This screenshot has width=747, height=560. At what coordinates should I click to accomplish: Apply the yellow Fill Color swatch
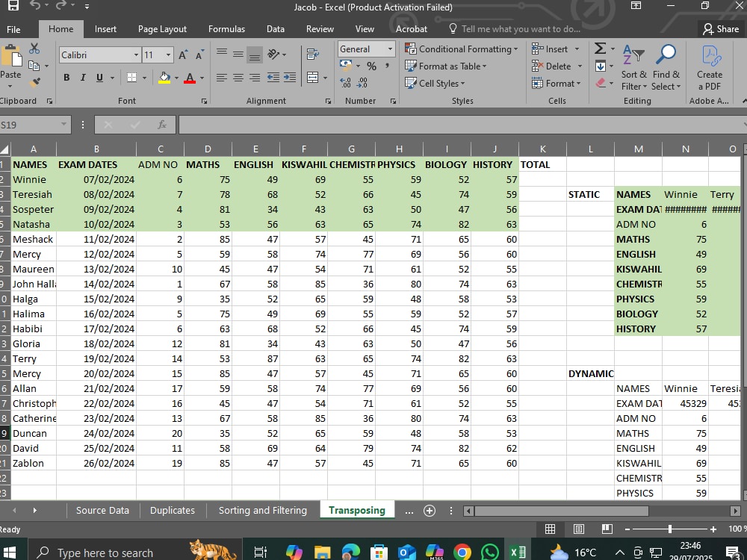pyautogui.click(x=164, y=78)
